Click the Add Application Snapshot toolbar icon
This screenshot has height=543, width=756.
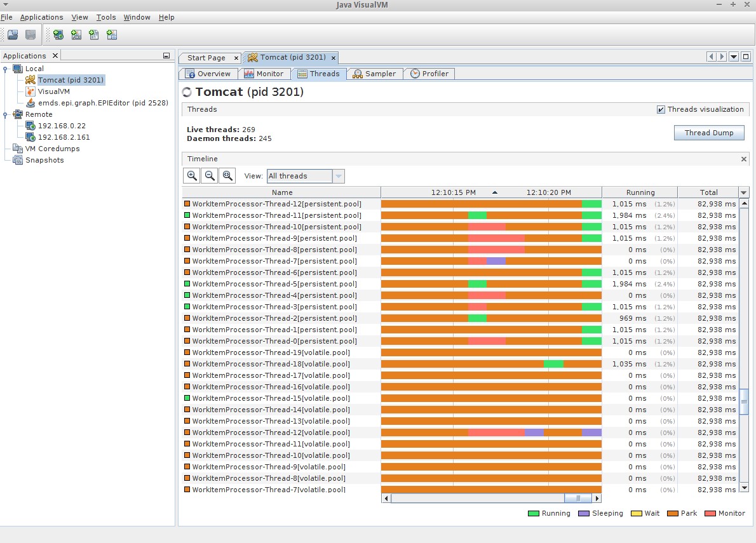112,35
